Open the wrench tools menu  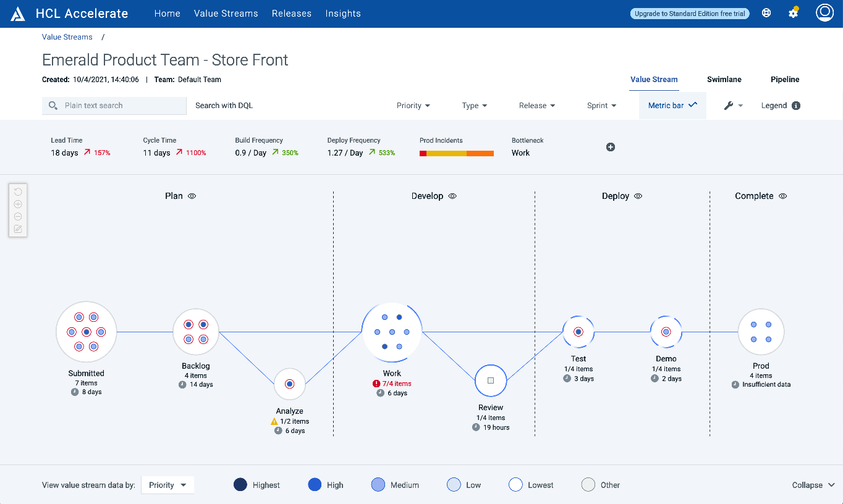pos(733,106)
